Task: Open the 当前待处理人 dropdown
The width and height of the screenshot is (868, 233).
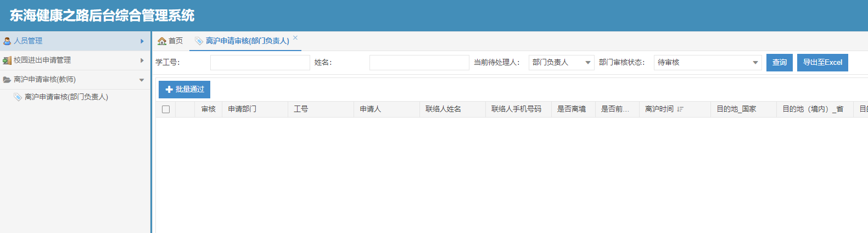Action: click(x=588, y=63)
